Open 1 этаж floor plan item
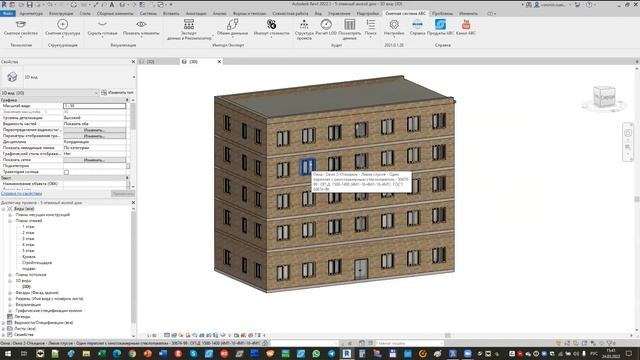This screenshot has width=640, height=360. point(28,227)
